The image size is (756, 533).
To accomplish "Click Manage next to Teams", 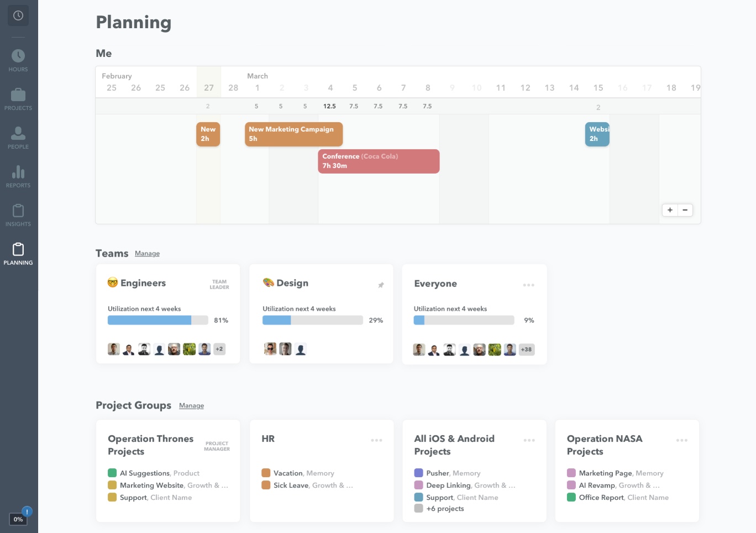I will (x=147, y=253).
